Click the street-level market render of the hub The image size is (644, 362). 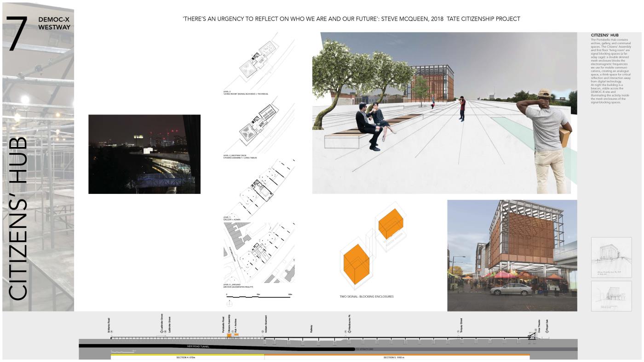512,255
